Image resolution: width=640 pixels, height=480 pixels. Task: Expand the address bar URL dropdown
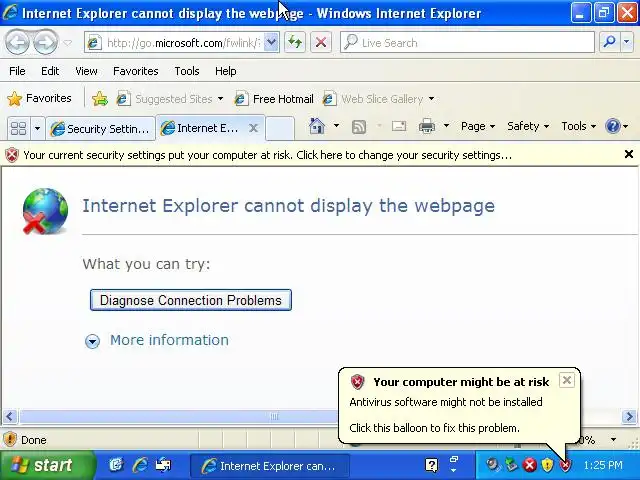coord(271,42)
